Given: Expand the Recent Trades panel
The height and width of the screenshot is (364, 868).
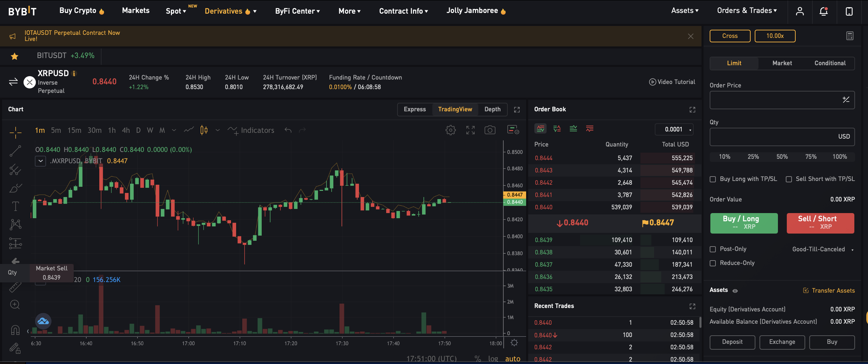Looking at the screenshot, I should pyautogui.click(x=692, y=306).
